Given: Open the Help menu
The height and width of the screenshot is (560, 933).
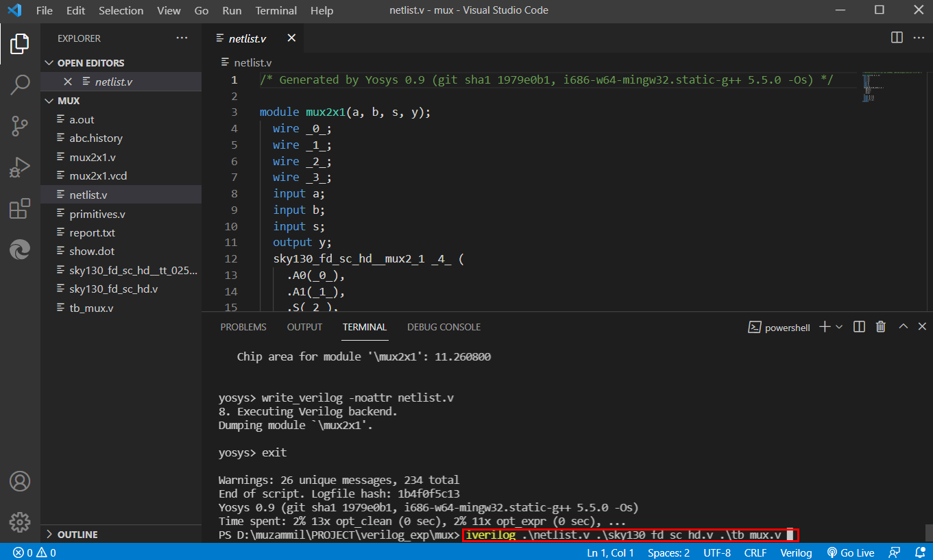Looking at the screenshot, I should coord(322,11).
